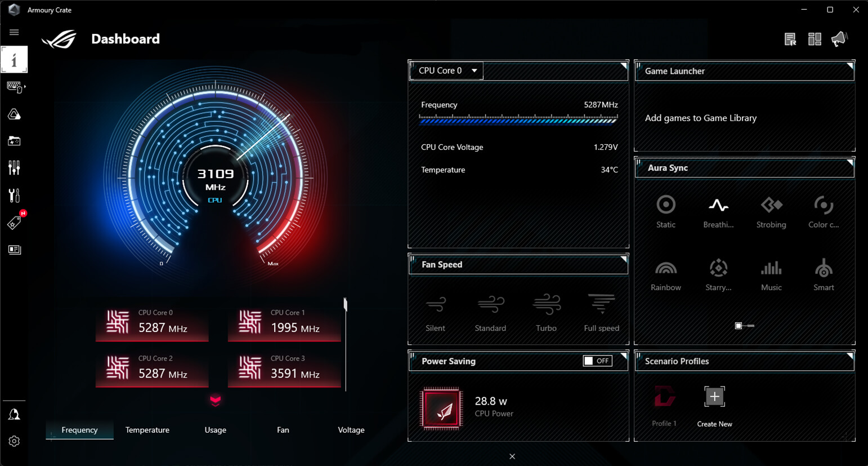Image resolution: width=868 pixels, height=466 pixels.
Task: Open the macro keyboard icon in sidebar
Action: pos(14,86)
